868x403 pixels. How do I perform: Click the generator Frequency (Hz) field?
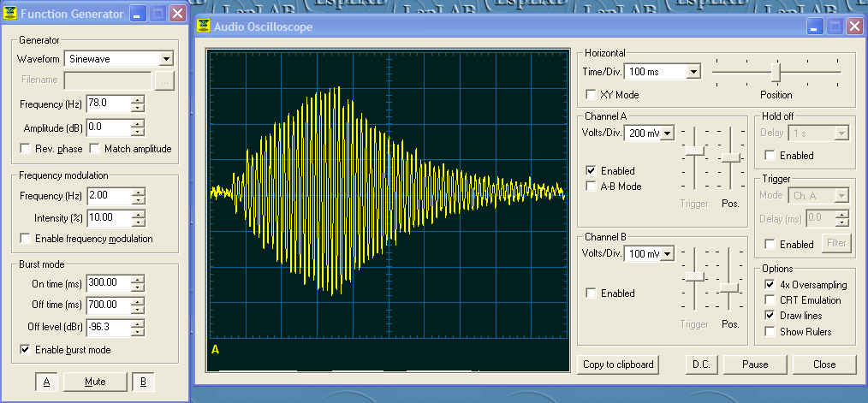(109, 104)
